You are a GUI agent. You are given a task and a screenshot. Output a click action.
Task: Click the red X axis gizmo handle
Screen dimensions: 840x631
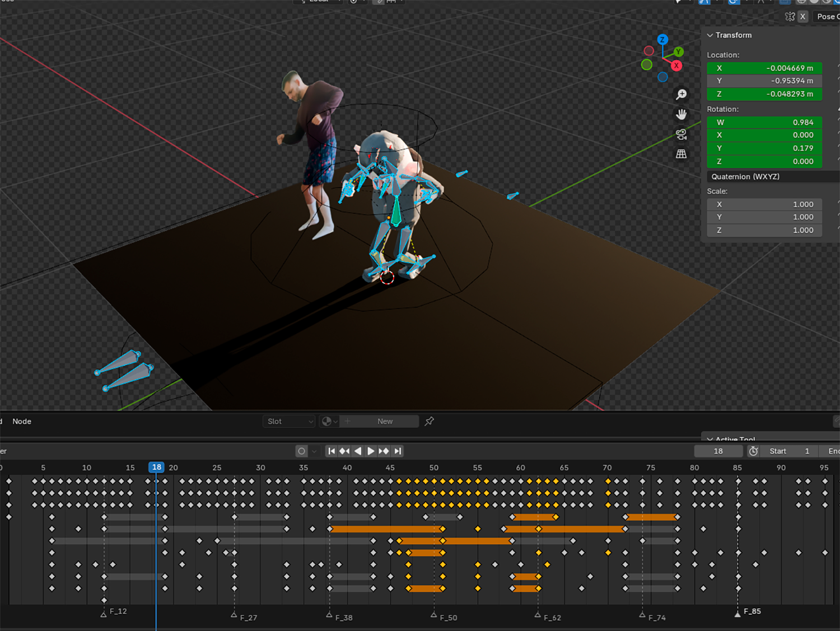[676, 66]
